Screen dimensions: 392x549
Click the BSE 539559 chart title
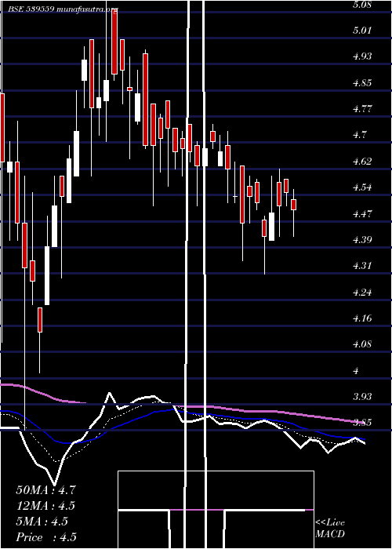point(63,9)
